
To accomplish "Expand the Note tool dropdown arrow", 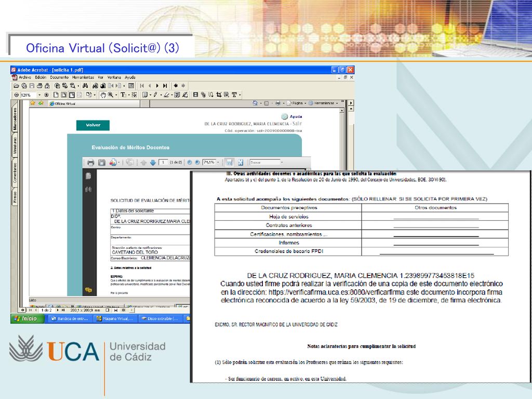I will [x=150, y=95].
